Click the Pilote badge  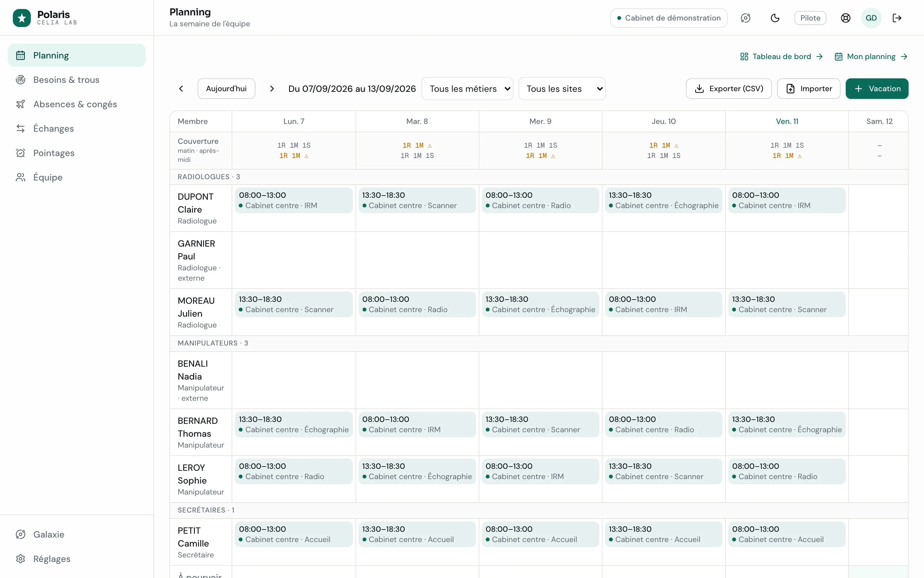click(x=810, y=18)
